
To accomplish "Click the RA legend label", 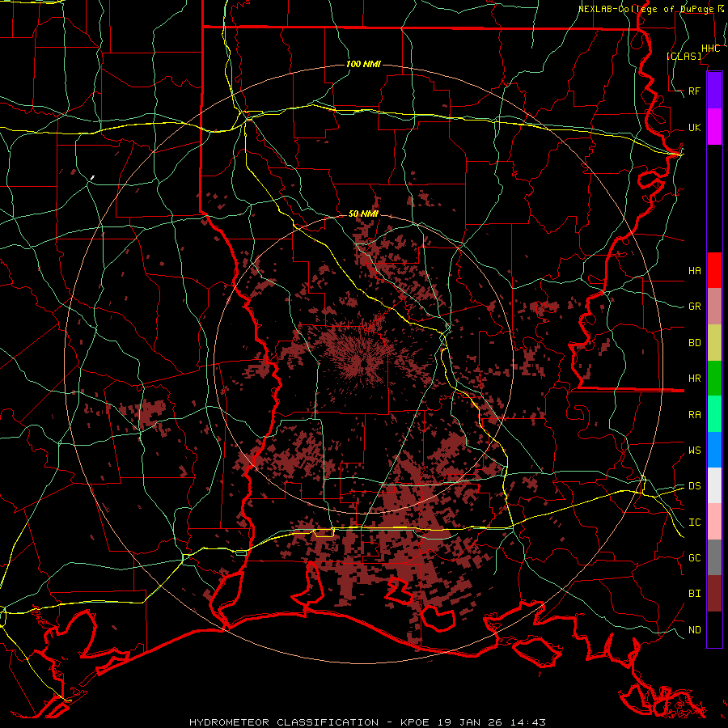I will coord(695,415).
